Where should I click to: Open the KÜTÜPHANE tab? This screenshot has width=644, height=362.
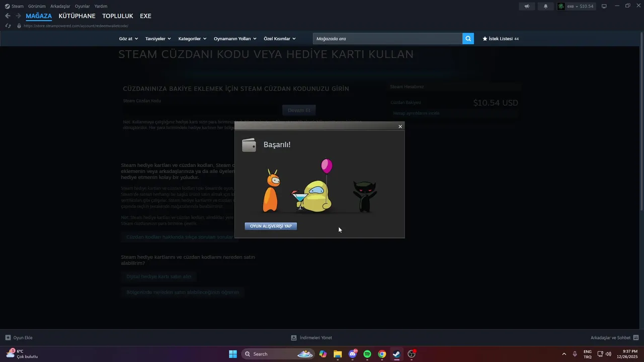[x=77, y=16]
